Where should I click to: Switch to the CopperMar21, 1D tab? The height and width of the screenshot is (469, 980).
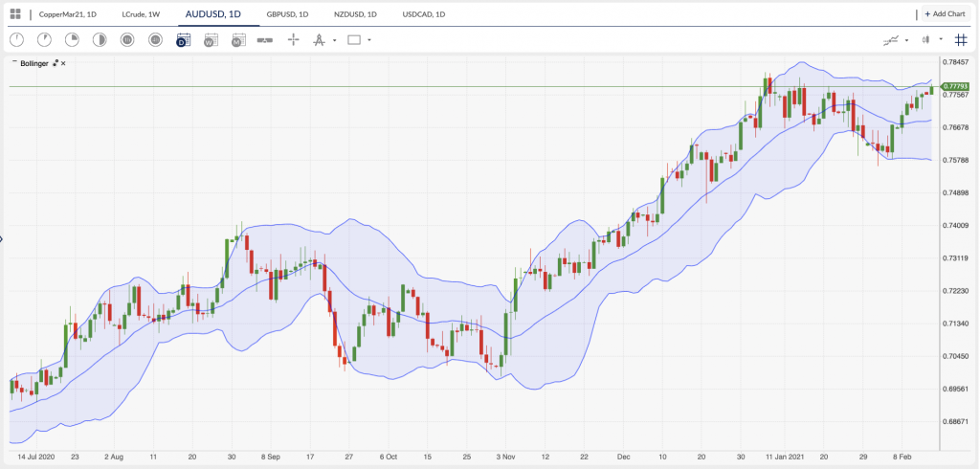point(67,14)
